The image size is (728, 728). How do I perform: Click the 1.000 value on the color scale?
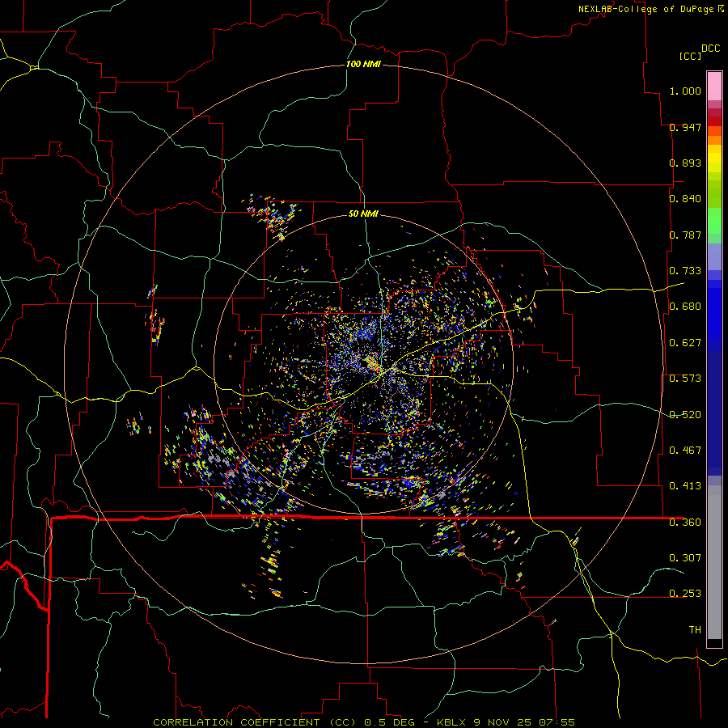pyautogui.click(x=685, y=91)
